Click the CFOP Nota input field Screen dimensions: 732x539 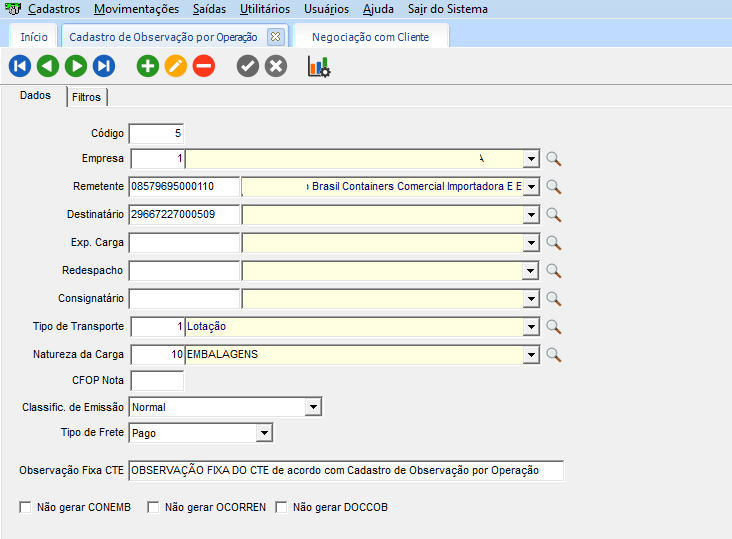coord(157,380)
